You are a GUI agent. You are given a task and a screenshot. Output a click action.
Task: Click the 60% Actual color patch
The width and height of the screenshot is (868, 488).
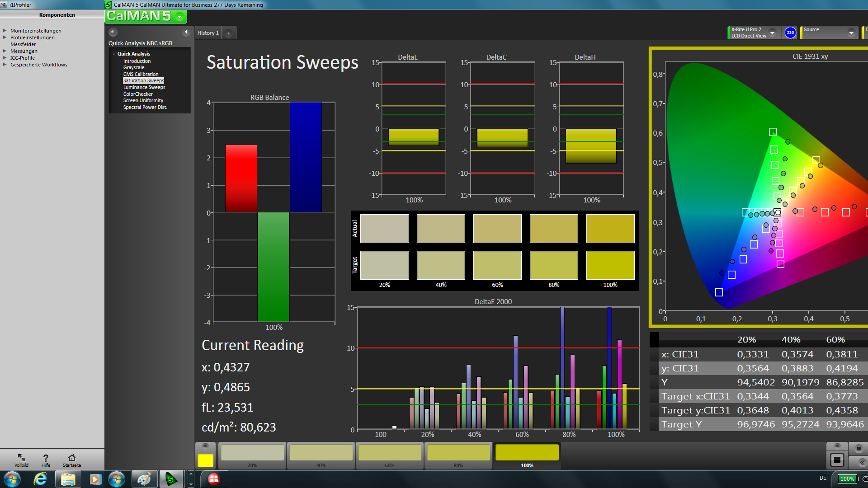click(497, 229)
